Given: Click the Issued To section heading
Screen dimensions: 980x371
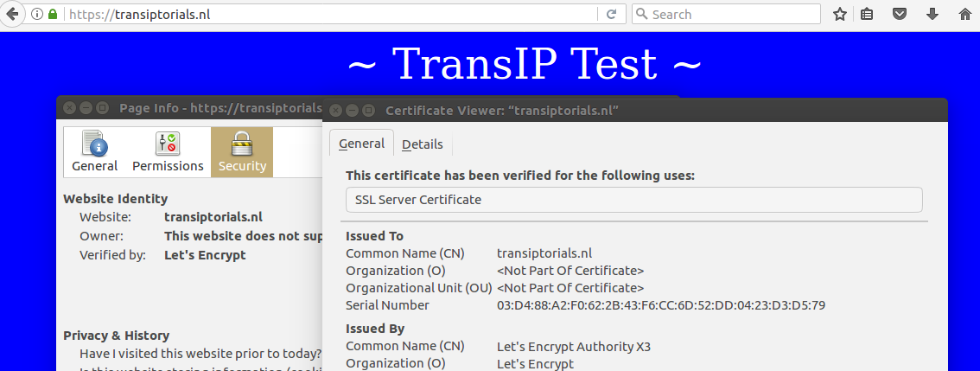Looking at the screenshot, I should pyautogui.click(x=374, y=236).
